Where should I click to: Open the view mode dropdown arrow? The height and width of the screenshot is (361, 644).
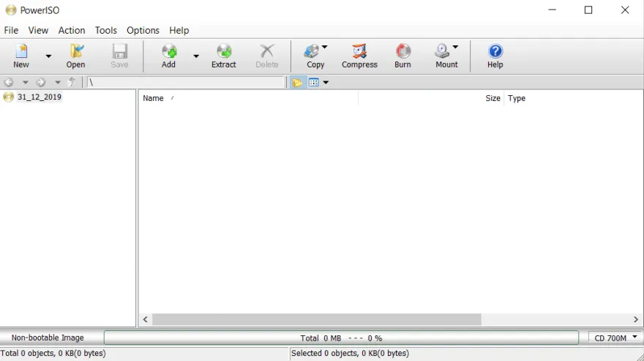(x=326, y=82)
